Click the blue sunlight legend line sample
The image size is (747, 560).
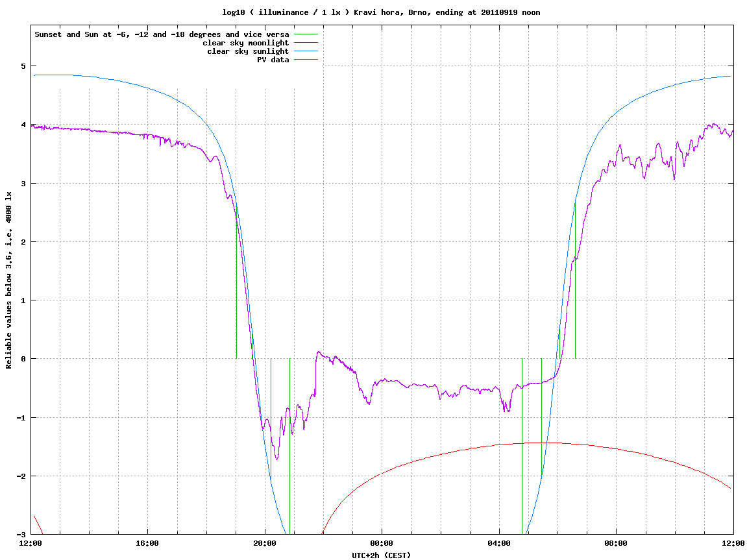[x=306, y=51]
